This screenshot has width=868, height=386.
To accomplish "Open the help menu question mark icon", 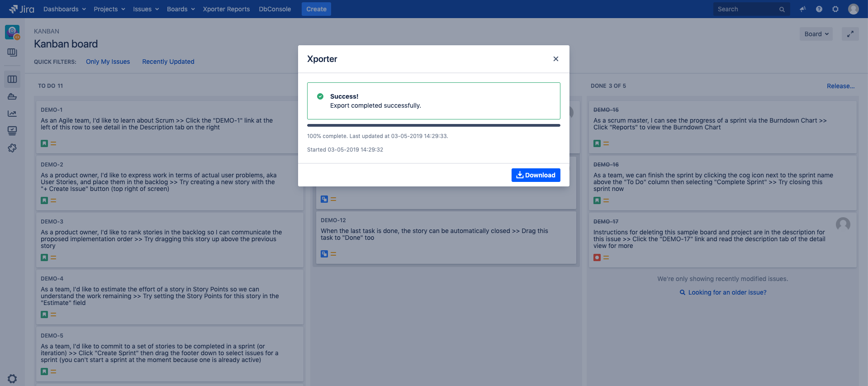I will [x=819, y=9].
